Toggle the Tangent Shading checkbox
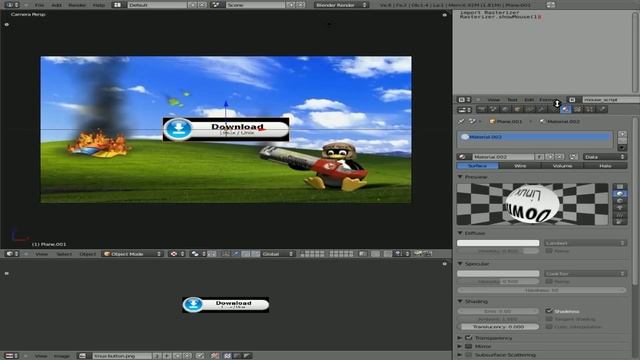The height and width of the screenshot is (360, 640). [549, 319]
